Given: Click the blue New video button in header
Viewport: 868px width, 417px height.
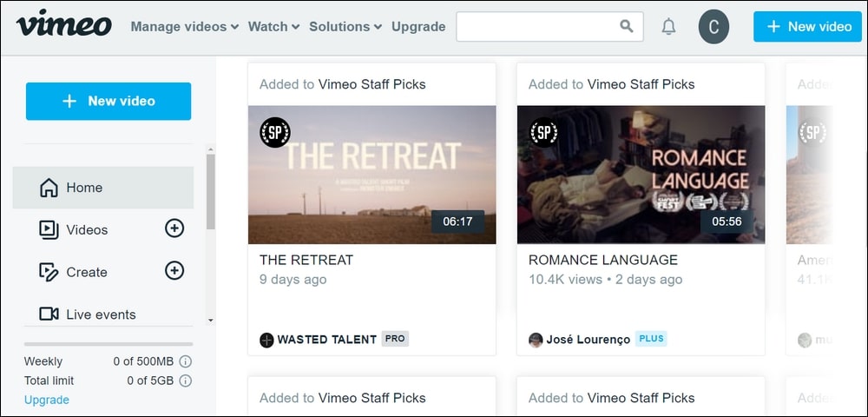Looking at the screenshot, I should point(807,27).
